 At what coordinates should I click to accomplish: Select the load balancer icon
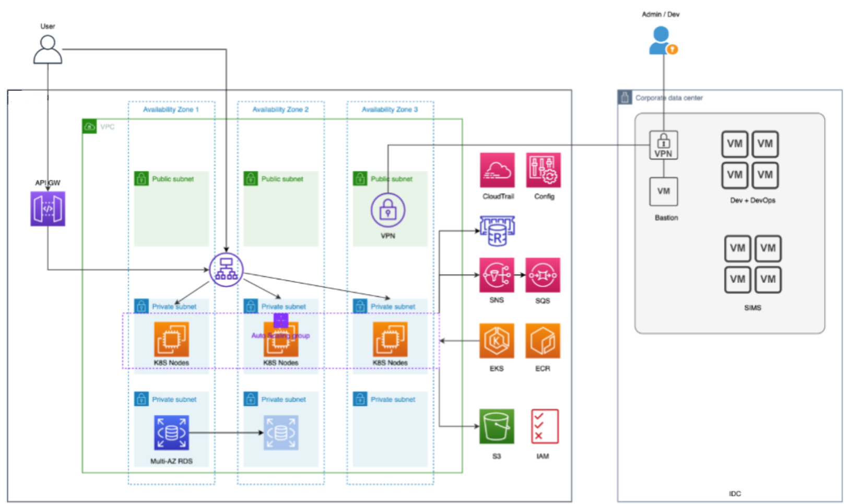pyautogui.click(x=226, y=270)
